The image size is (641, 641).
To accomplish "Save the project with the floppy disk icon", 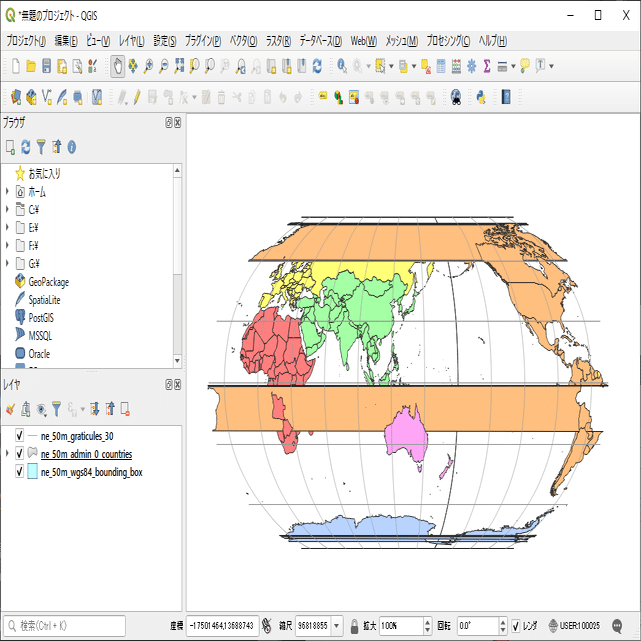I will (x=47, y=66).
